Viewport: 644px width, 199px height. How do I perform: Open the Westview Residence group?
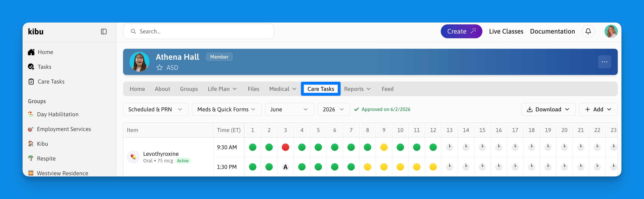tap(58, 173)
